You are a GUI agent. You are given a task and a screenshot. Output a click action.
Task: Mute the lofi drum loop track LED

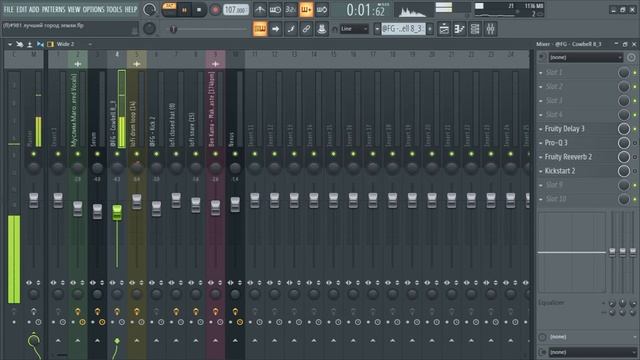click(x=137, y=154)
